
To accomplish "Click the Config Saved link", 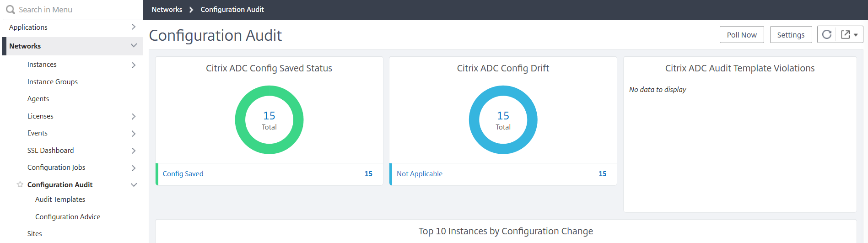I will (x=183, y=174).
